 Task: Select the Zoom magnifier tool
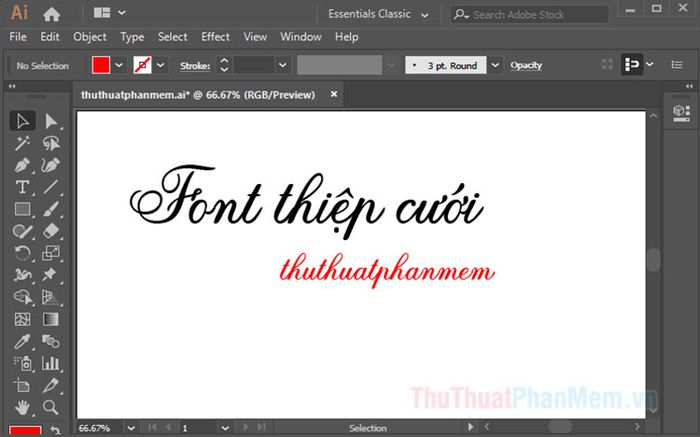(50, 407)
